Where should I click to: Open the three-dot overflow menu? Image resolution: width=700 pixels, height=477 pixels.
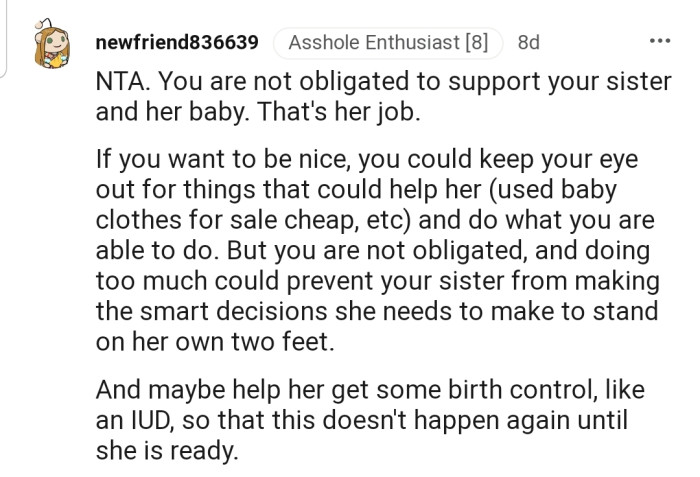point(659,42)
